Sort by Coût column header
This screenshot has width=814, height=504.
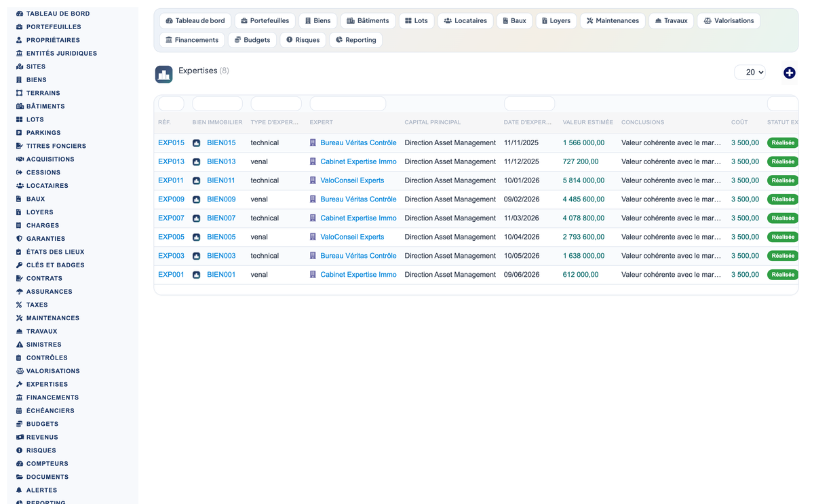[x=739, y=123]
